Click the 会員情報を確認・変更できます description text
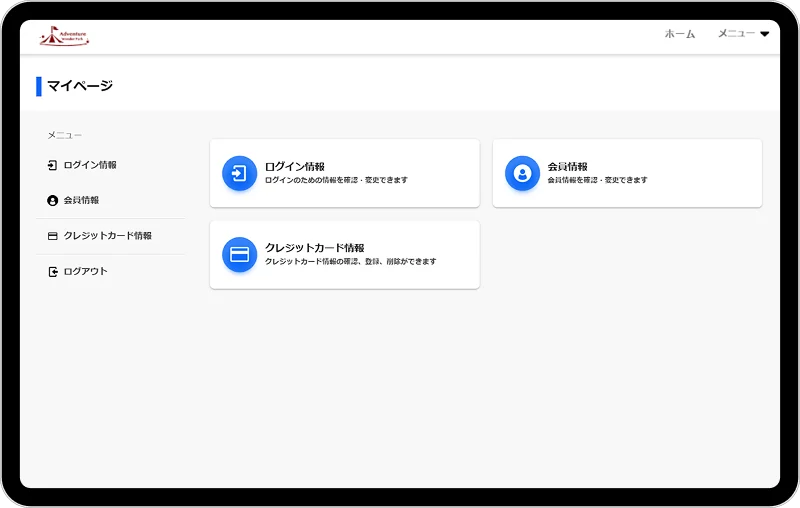800x508 pixels. click(x=597, y=181)
